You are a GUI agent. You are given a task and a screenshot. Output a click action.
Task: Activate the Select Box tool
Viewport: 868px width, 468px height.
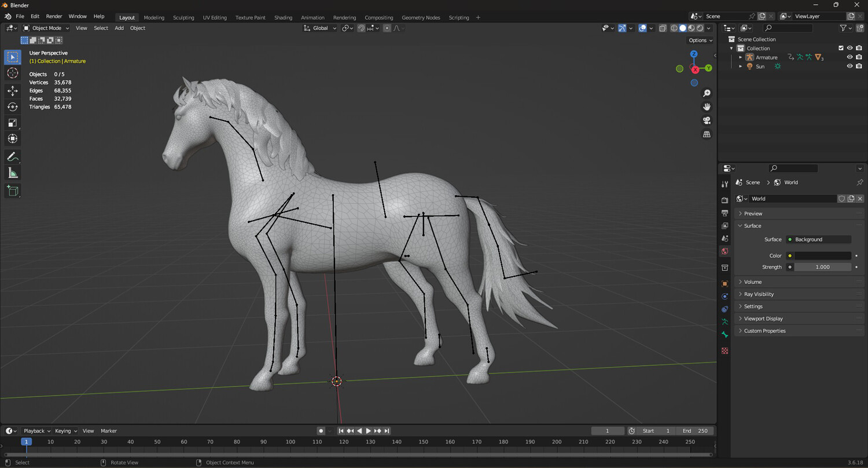[x=13, y=57]
